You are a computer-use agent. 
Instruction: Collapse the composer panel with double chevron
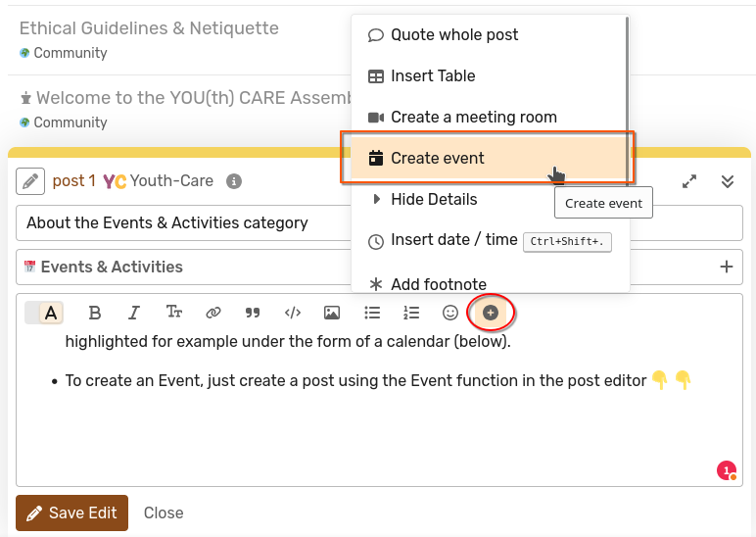(728, 181)
